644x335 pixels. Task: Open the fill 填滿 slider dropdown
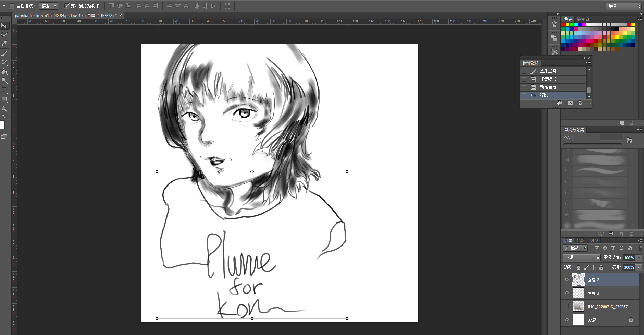(639, 267)
